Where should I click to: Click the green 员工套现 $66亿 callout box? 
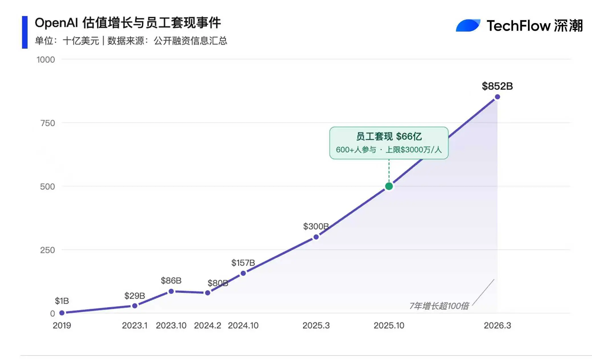click(x=389, y=143)
